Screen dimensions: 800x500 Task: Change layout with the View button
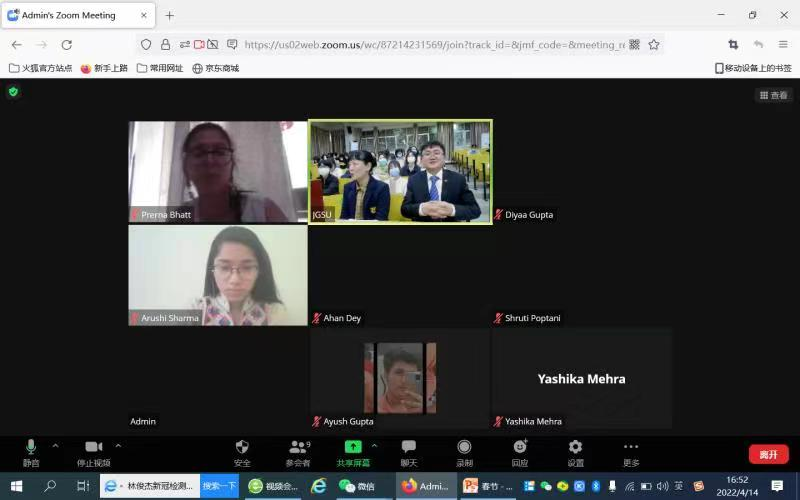pyautogui.click(x=774, y=95)
